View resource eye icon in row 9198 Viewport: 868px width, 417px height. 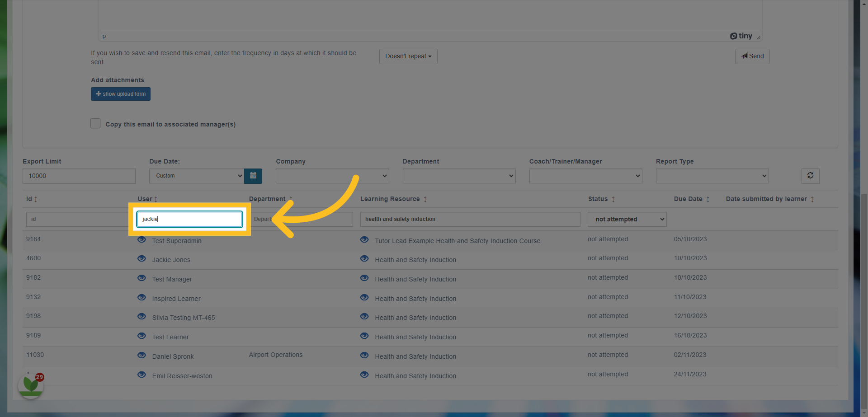364,316
